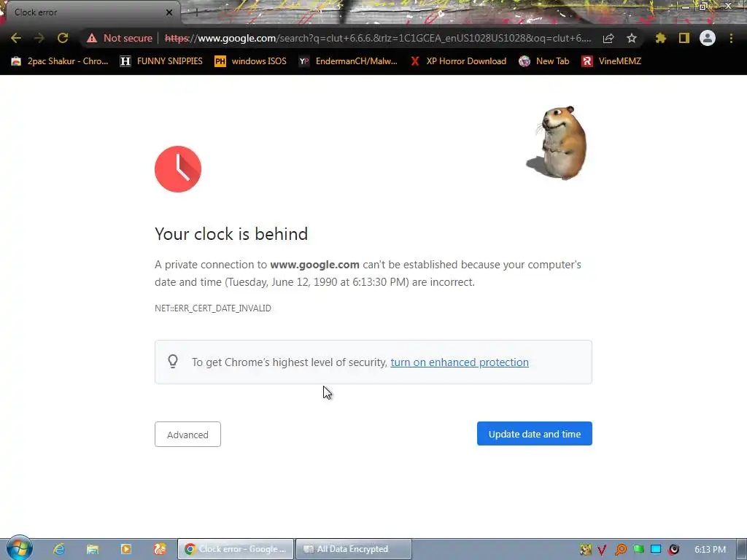Open Windows Media Player in taskbar

(x=126, y=549)
